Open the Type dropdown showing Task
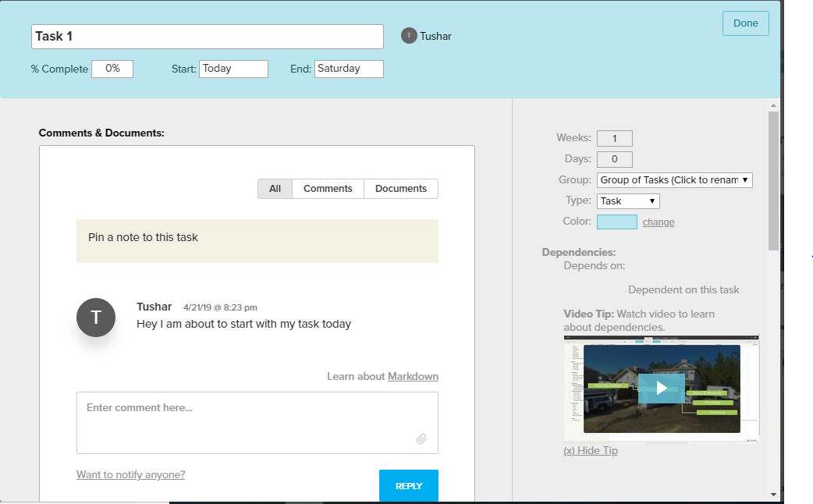Screen dimensions: 813x504 coord(627,201)
